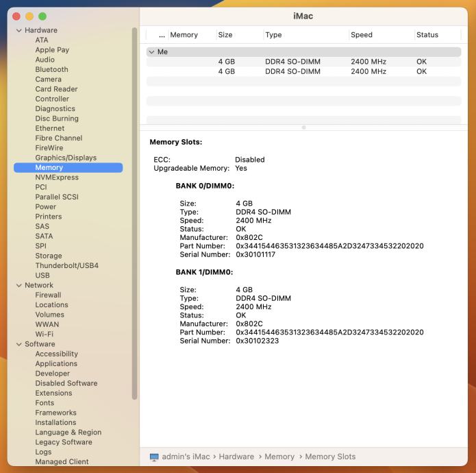This screenshot has width=476, height=473.
Task: Select ATA in the sidebar
Action: tap(42, 40)
